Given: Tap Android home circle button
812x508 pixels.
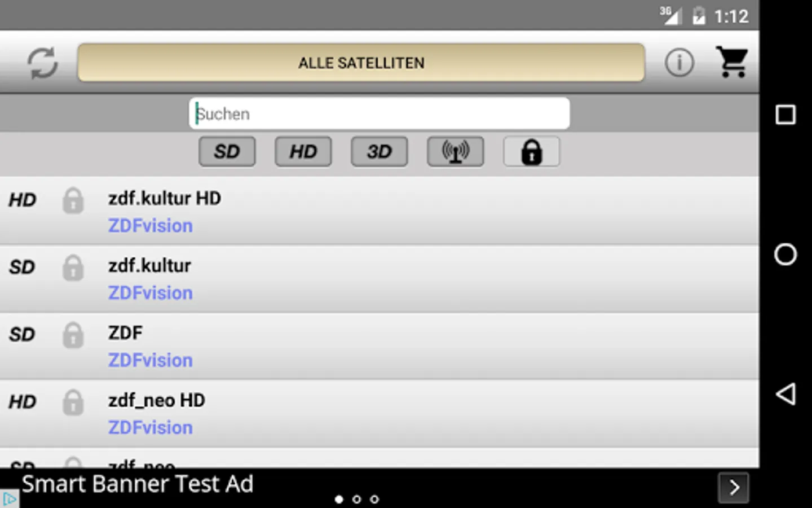Looking at the screenshot, I should (x=785, y=255).
